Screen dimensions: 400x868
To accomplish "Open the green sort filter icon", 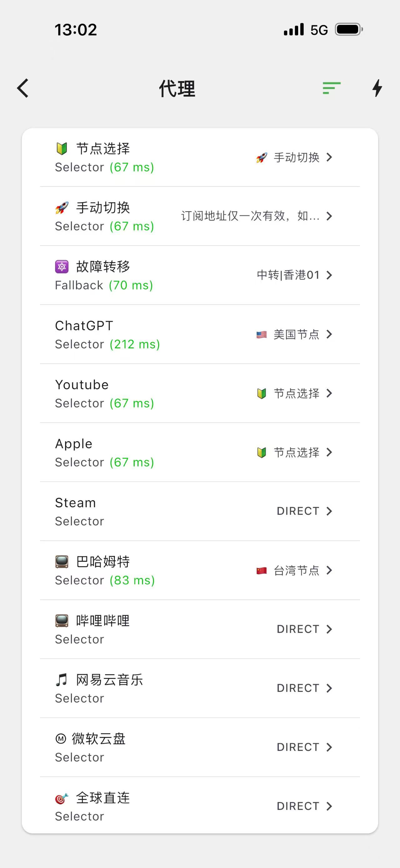I will (x=332, y=88).
